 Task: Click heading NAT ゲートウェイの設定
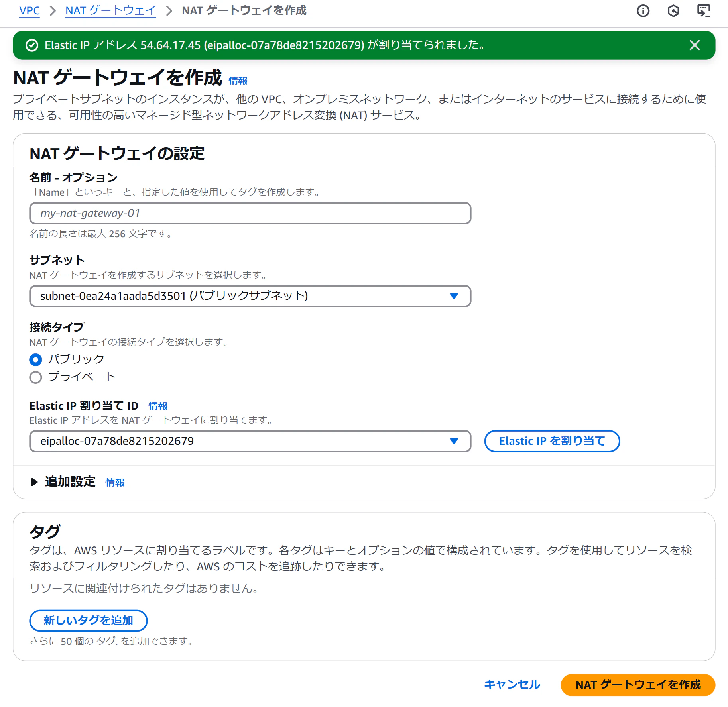(x=117, y=154)
